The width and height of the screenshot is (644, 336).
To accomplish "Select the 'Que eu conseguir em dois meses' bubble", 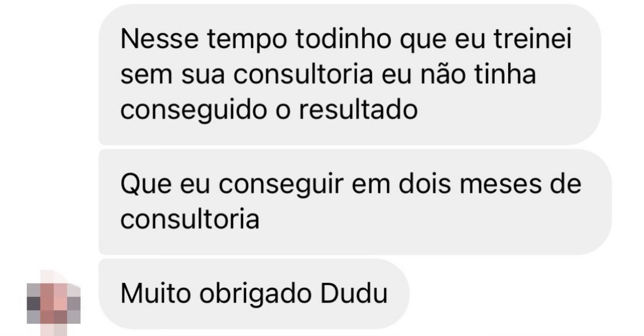I will 355,201.
